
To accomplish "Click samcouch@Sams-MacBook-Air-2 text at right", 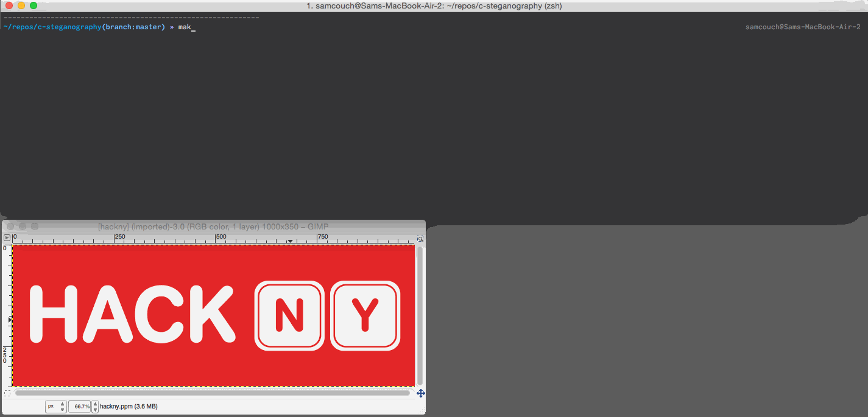I will (803, 27).
